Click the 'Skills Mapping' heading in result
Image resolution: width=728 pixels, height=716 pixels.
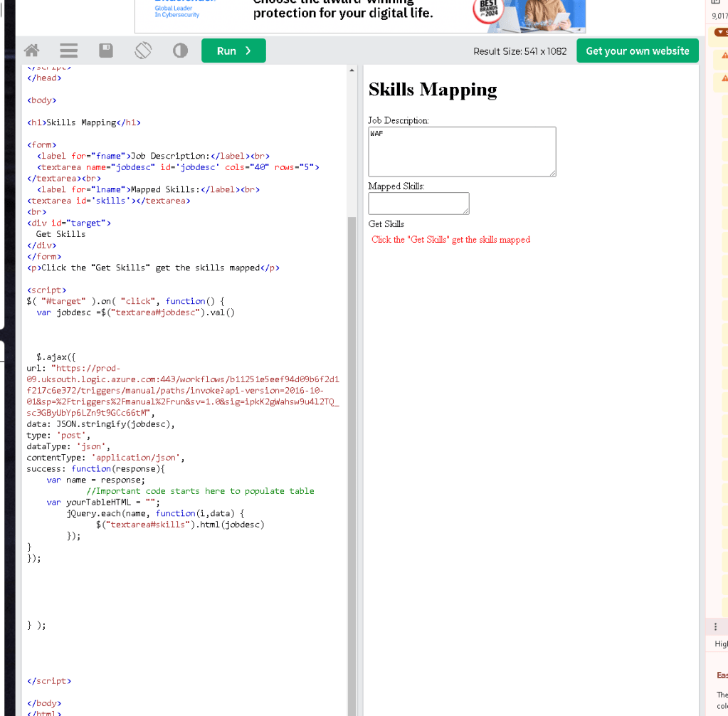click(432, 89)
